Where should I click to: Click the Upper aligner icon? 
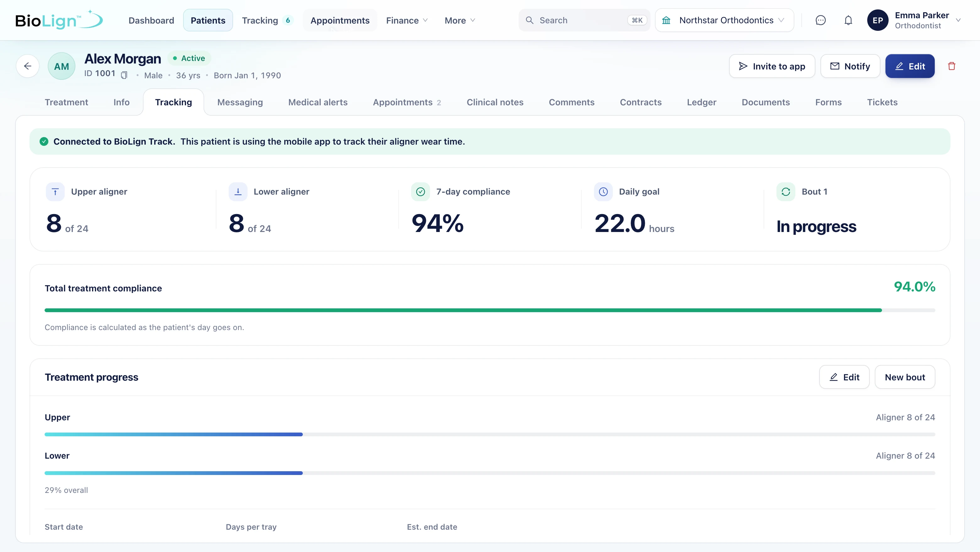coord(55,191)
